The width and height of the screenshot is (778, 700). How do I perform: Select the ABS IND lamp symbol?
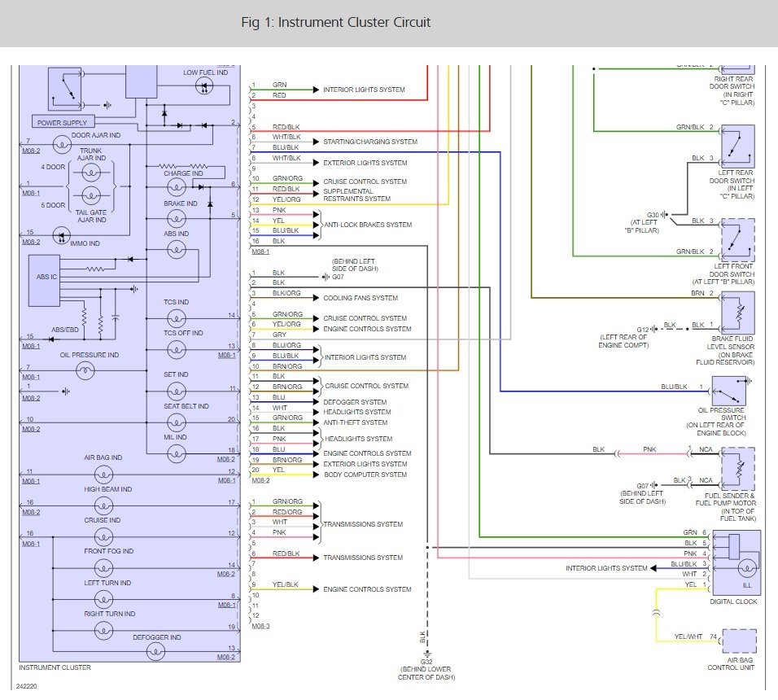[x=176, y=249]
